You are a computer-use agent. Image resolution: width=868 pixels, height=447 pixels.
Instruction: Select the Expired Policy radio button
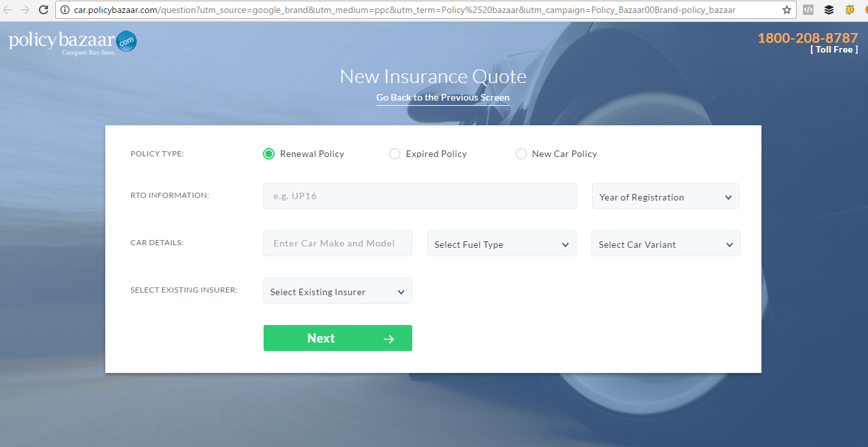[395, 154]
